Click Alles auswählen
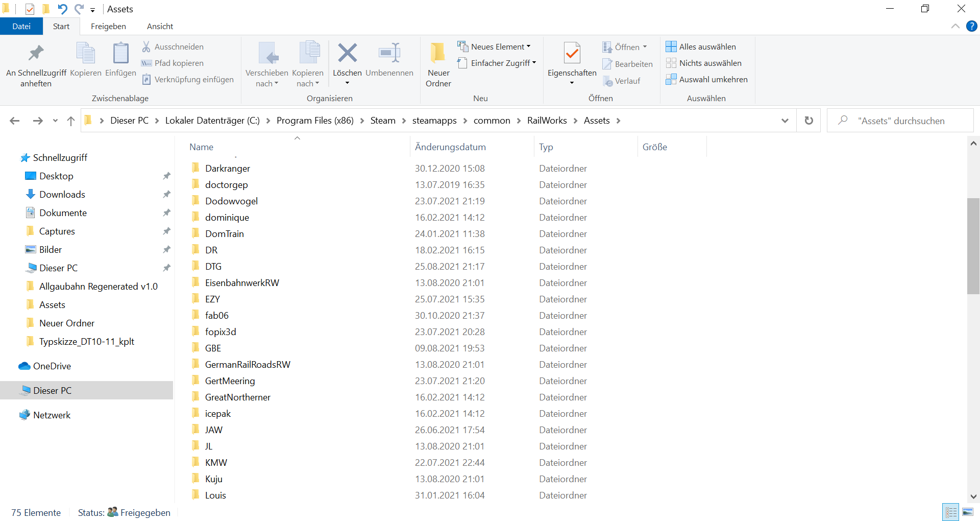 pos(701,47)
